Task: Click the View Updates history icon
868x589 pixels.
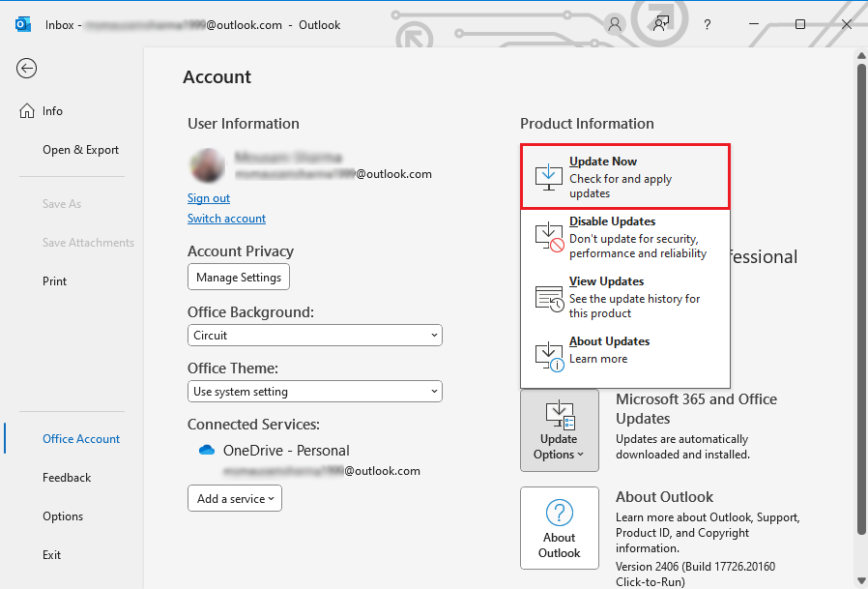Action: (549, 299)
